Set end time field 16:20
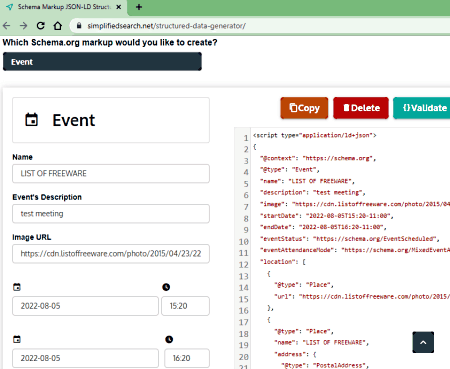450x369 pixels. (187, 358)
